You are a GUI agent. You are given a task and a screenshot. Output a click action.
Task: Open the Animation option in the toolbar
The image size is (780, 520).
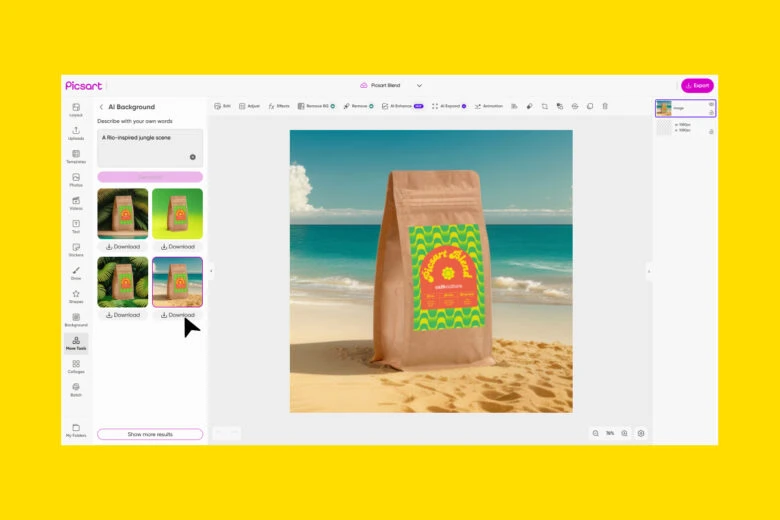pos(489,106)
